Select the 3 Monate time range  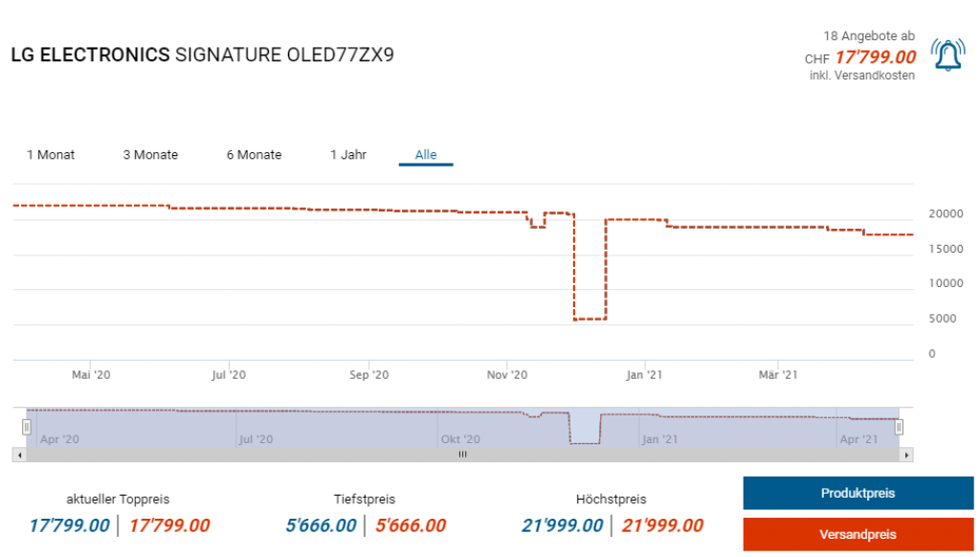(x=150, y=154)
